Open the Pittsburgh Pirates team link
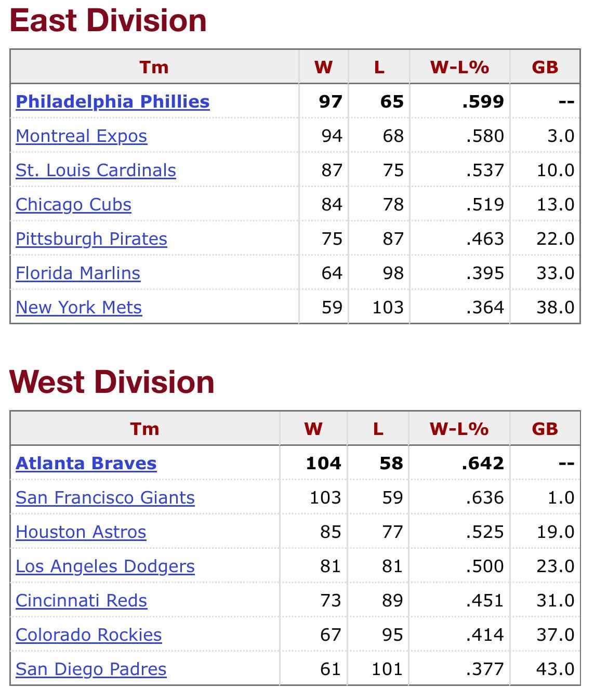 (x=91, y=239)
